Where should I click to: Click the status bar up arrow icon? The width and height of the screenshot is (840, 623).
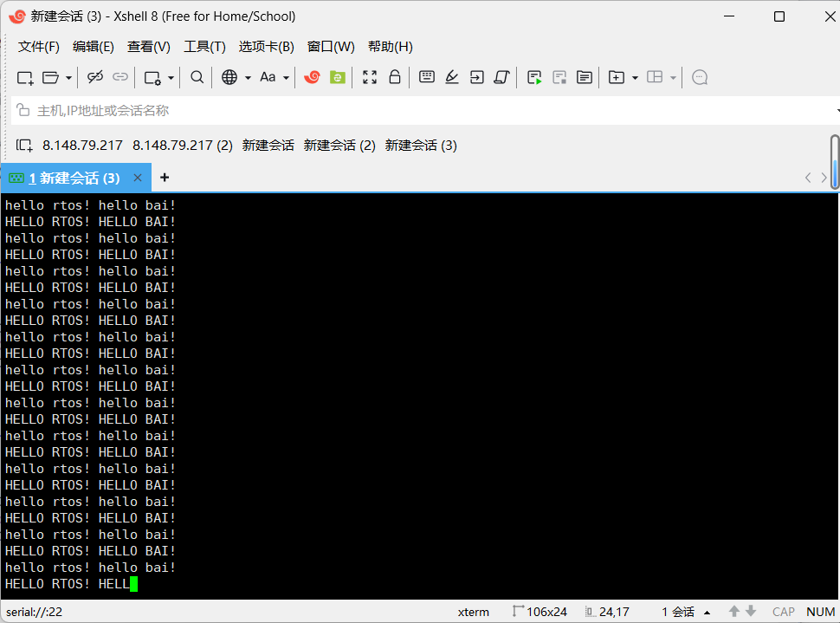[734, 611]
